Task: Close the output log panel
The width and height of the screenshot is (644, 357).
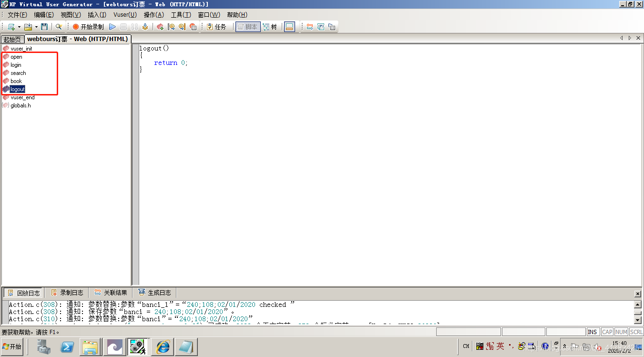Action: 638,294
